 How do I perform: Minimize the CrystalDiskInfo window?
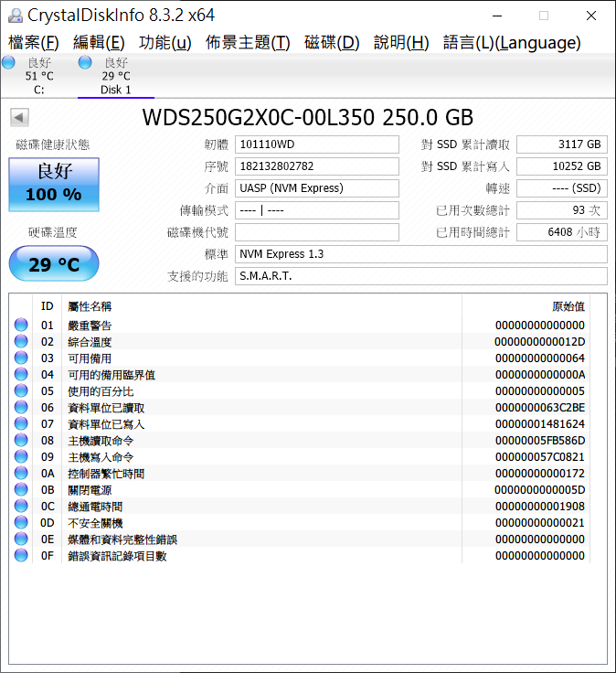point(497,16)
